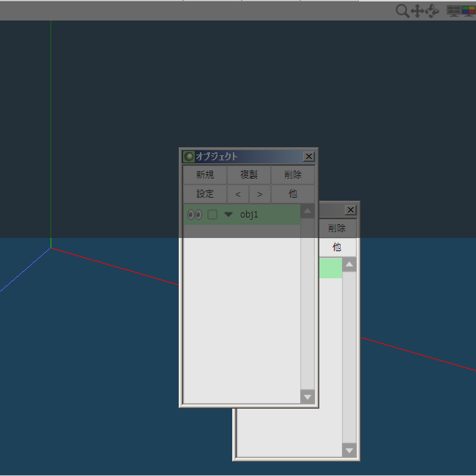This screenshot has width=476, height=476.
Task: Click 削除 in the back panel
Action: click(x=337, y=228)
